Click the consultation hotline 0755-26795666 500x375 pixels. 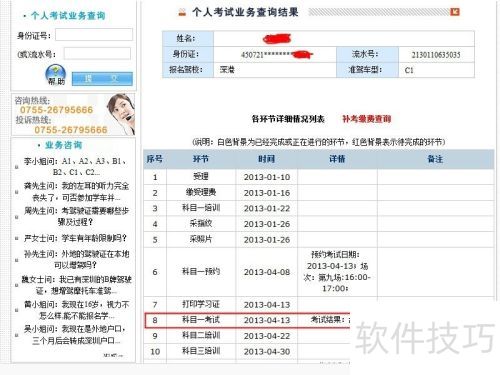coord(56,110)
